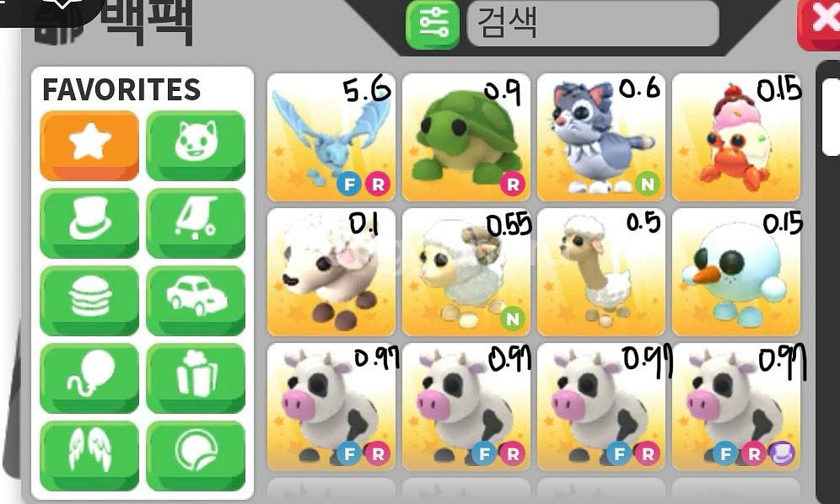The image size is (840, 504).
Task: Select the blue bat dragon pet labeled 5.6
Action: coord(331,137)
